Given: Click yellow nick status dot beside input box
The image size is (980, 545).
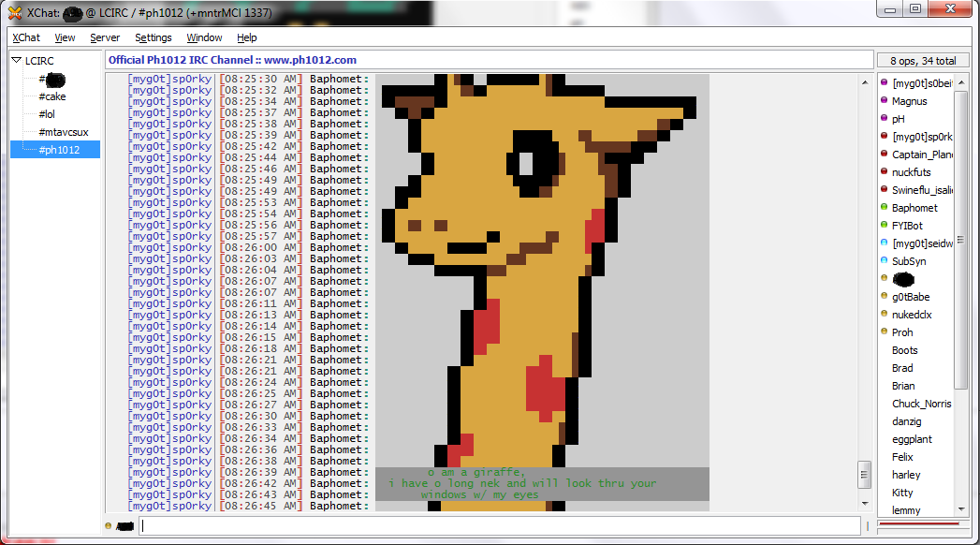Looking at the screenshot, I should pyautogui.click(x=109, y=526).
